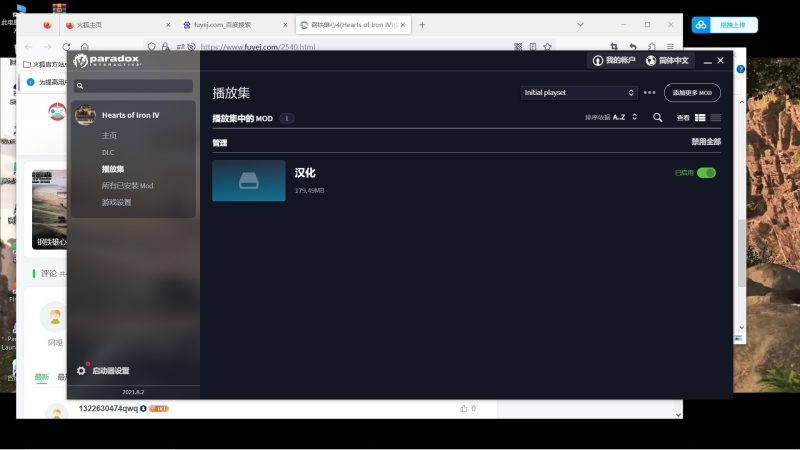Open the Firefox hamburger menu

[670, 47]
